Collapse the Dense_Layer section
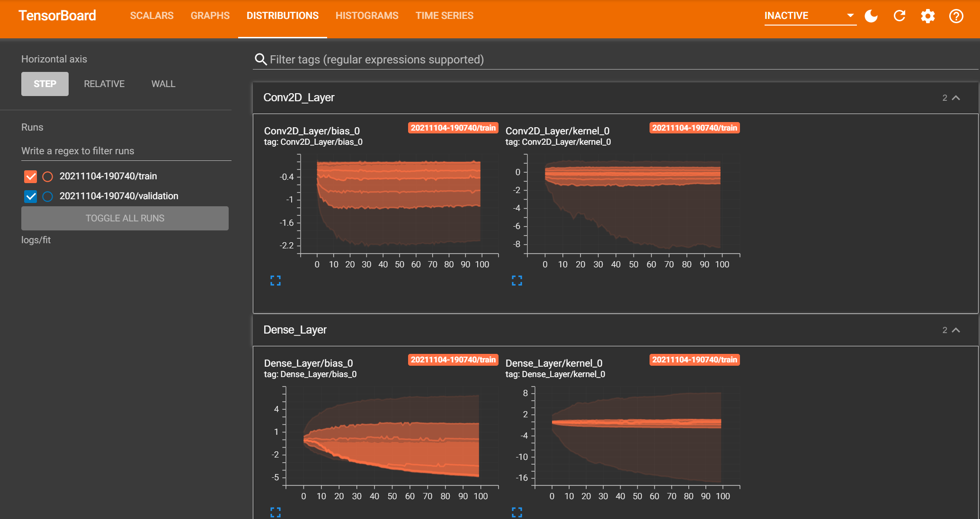Image resolution: width=980 pixels, height=519 pixels. 957,330
